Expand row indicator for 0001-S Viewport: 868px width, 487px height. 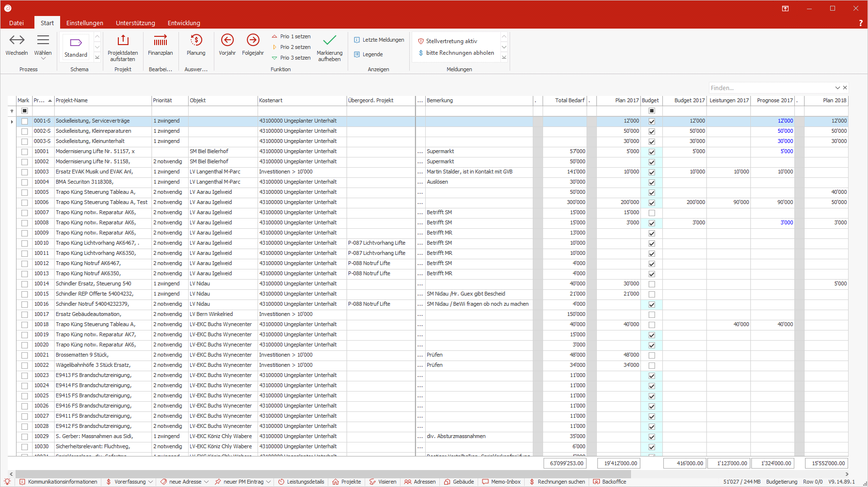[x=12, y=121]
